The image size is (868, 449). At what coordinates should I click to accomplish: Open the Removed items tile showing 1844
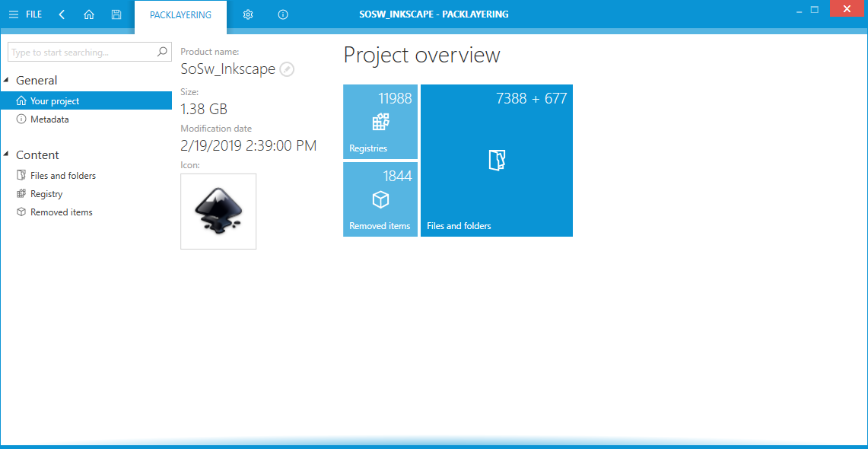click(380, 199)
